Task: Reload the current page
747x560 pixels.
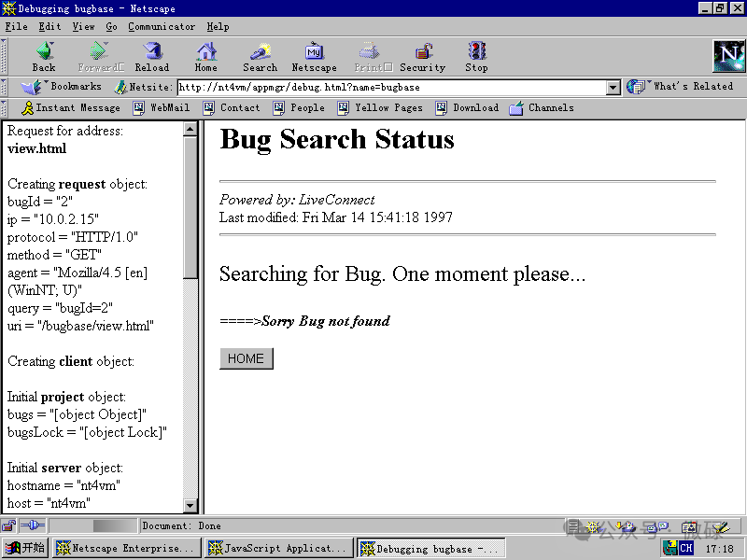Action: [x=152, y=56]
